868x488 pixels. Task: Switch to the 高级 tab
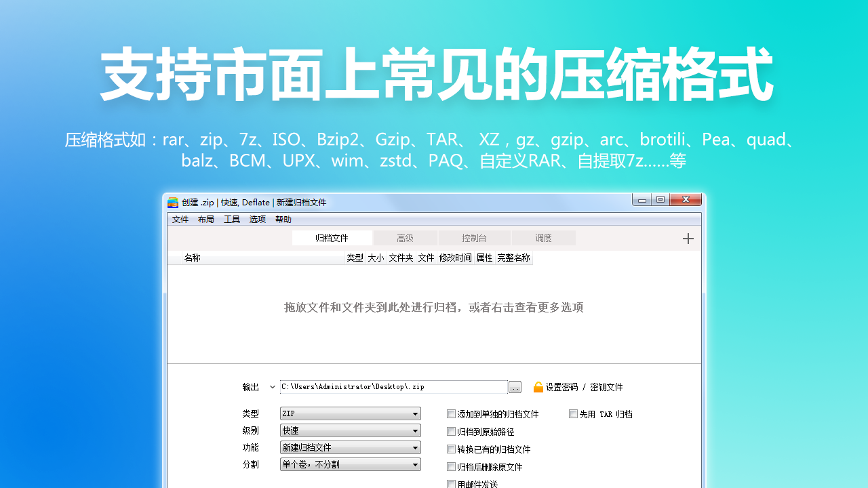pos(404,237)
